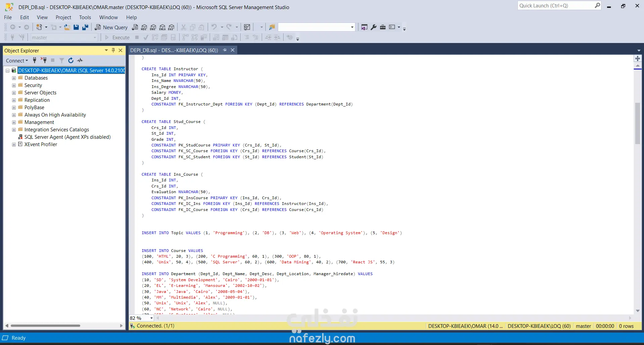Click the Disconnect icon in Object Explorer
The image size is (644, 345).
coord(44,60)
